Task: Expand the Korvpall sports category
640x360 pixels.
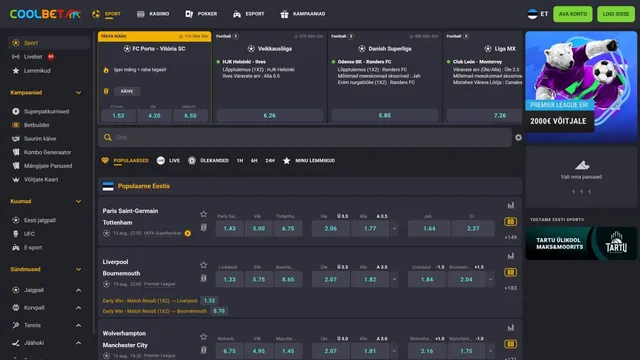Action: (x=78, y=308)
